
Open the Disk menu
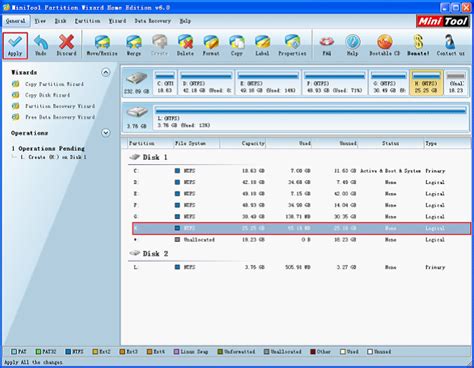click(60, 21)
